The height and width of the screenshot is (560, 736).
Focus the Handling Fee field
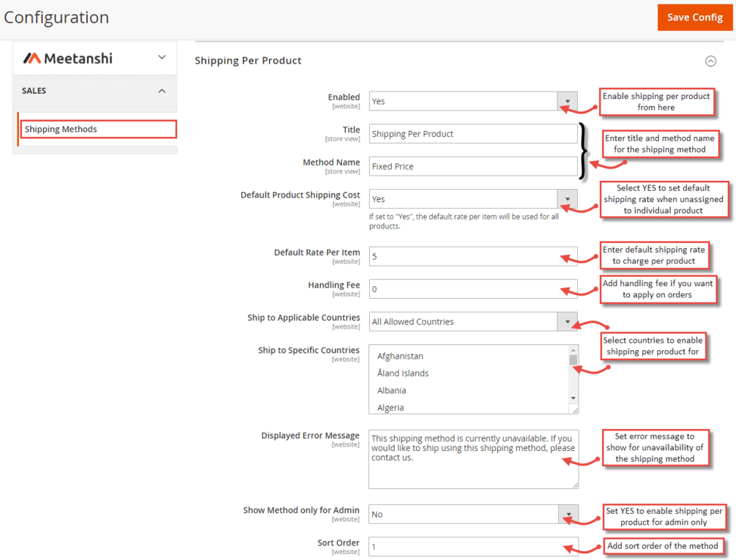pyautogui.click(x=473, y=289)
